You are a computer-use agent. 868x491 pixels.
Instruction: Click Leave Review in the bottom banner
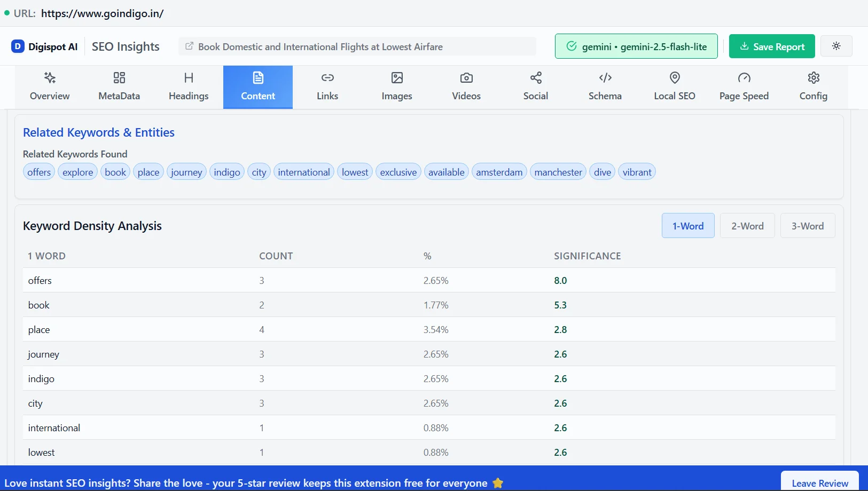point(819,482)
